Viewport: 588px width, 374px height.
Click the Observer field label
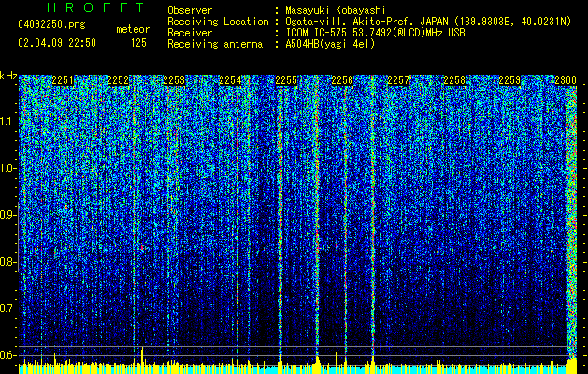pyautogui.click(x=190, y=10)
